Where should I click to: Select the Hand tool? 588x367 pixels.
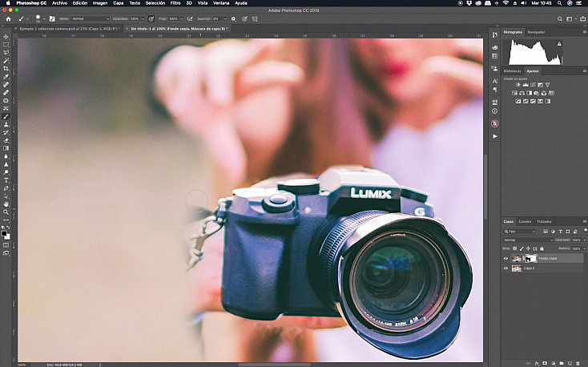(6, 204)
